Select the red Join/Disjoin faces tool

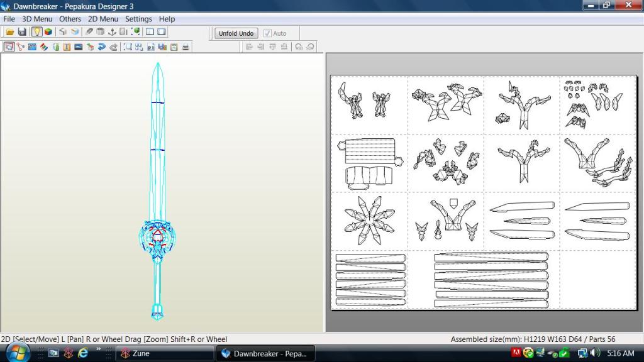21,47
